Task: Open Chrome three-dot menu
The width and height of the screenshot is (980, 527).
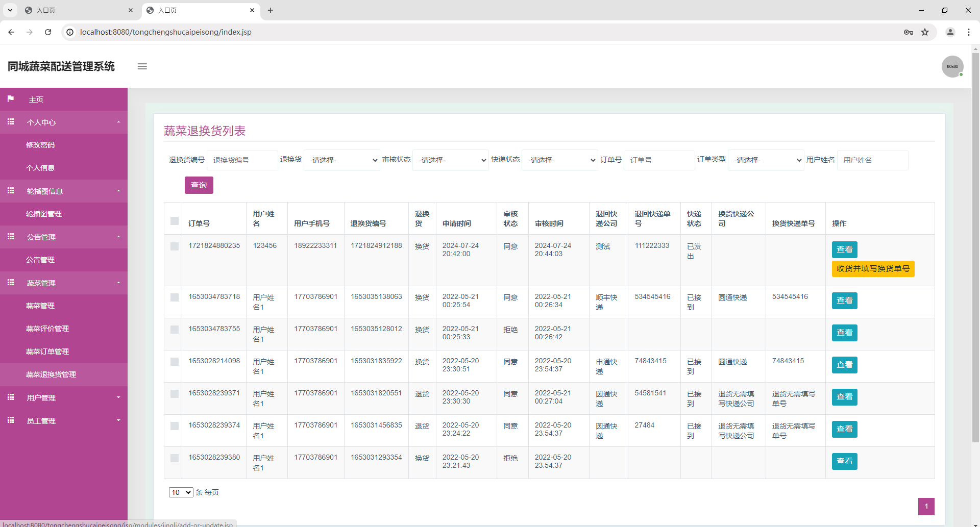Action: pos(969,32)
